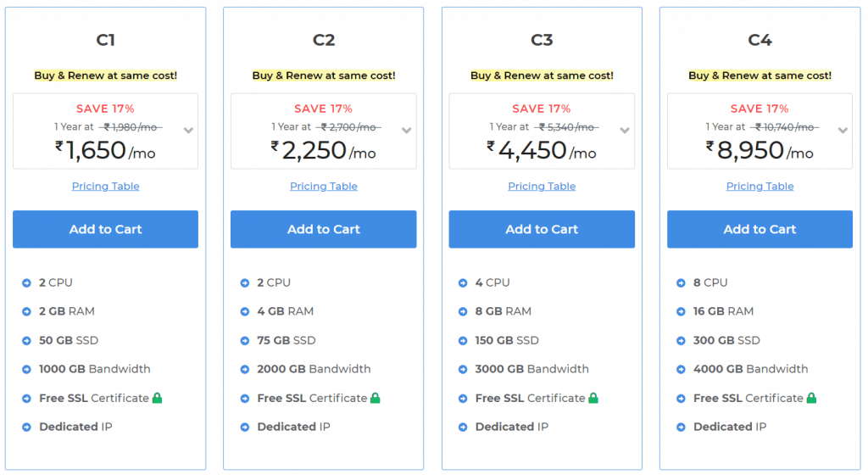This screenshot has width=868, height=475.
Task: Click arrow bullet beside C3's 3000 GB Bandwidth
Action: pyautogui.click(x=463, y=370)
